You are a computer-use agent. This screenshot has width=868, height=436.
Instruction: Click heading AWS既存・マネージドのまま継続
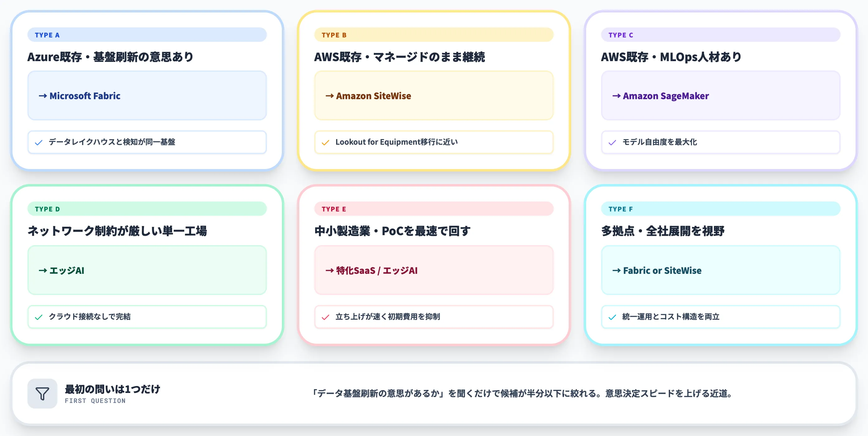coord(399,57)
